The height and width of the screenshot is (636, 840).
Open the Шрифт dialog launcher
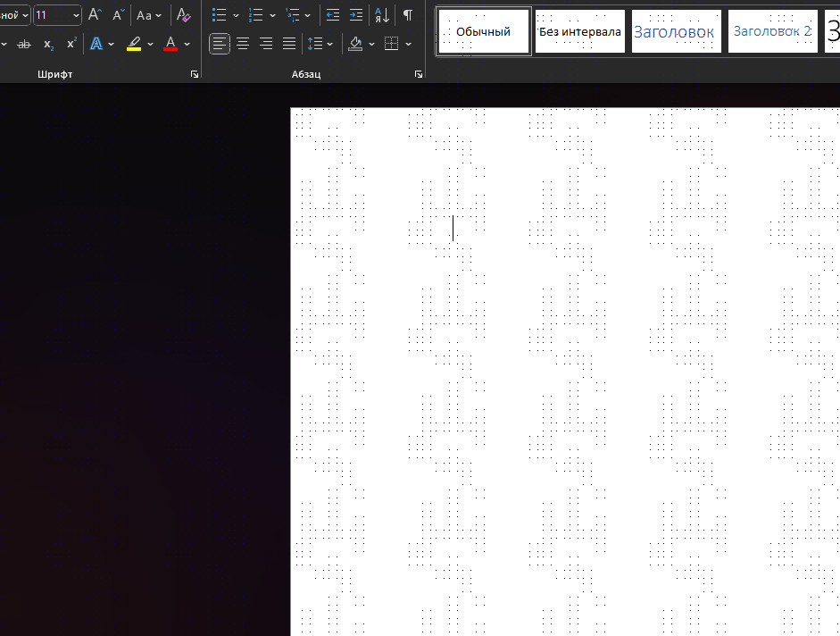(195, 75)
